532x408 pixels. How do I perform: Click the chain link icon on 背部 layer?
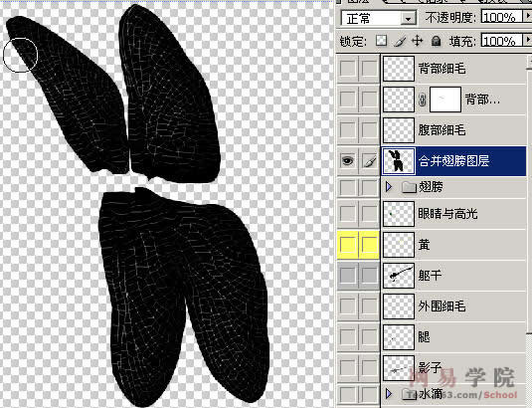422,100
